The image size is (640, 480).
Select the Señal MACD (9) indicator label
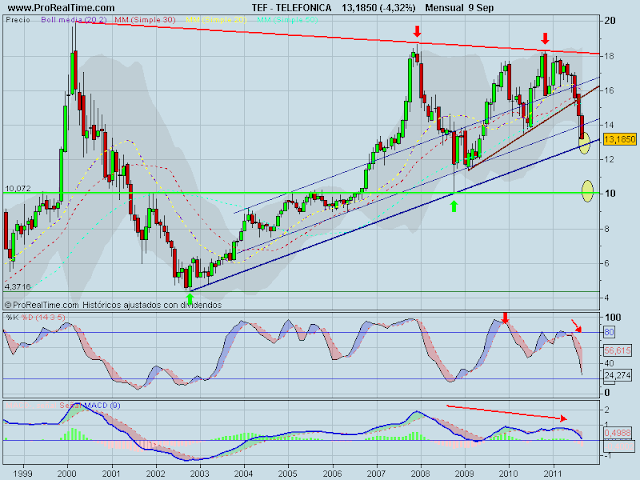[90, 405]
